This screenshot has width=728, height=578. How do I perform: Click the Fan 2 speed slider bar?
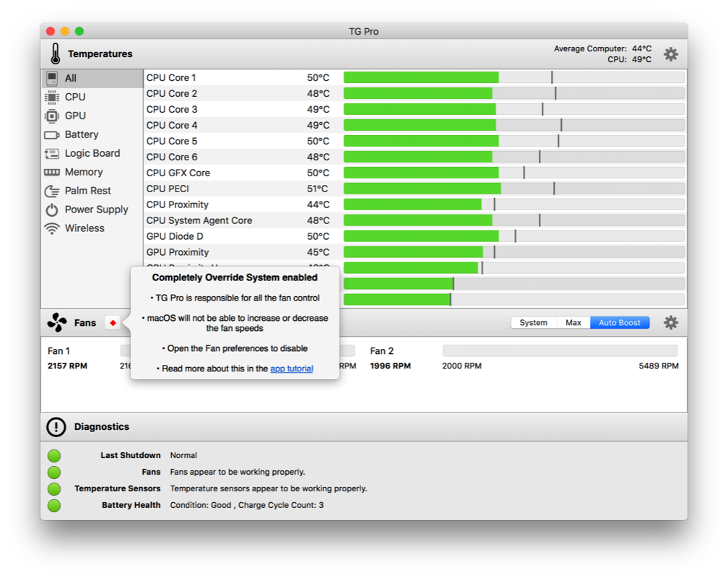point(560,350)
